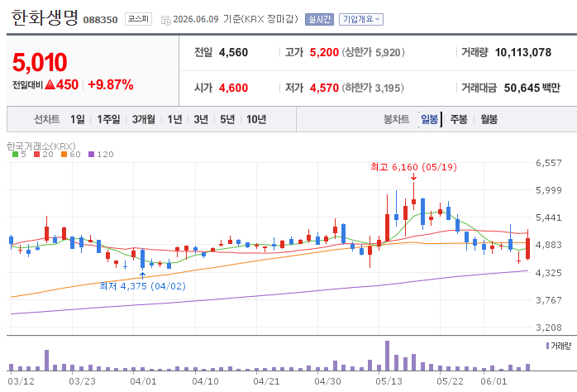Click the 04/01 date axis label

pos(143,381)
